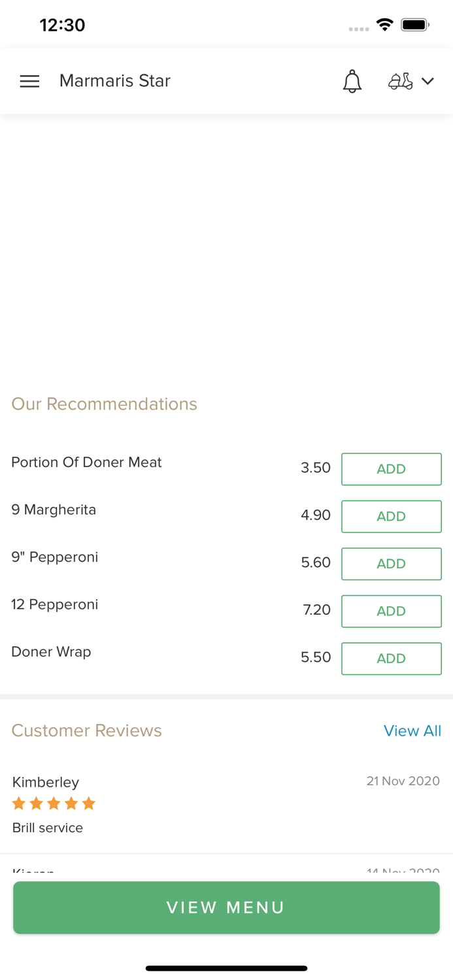
Task: Add 12 Pepperoni to order
Action: point(391,611)
